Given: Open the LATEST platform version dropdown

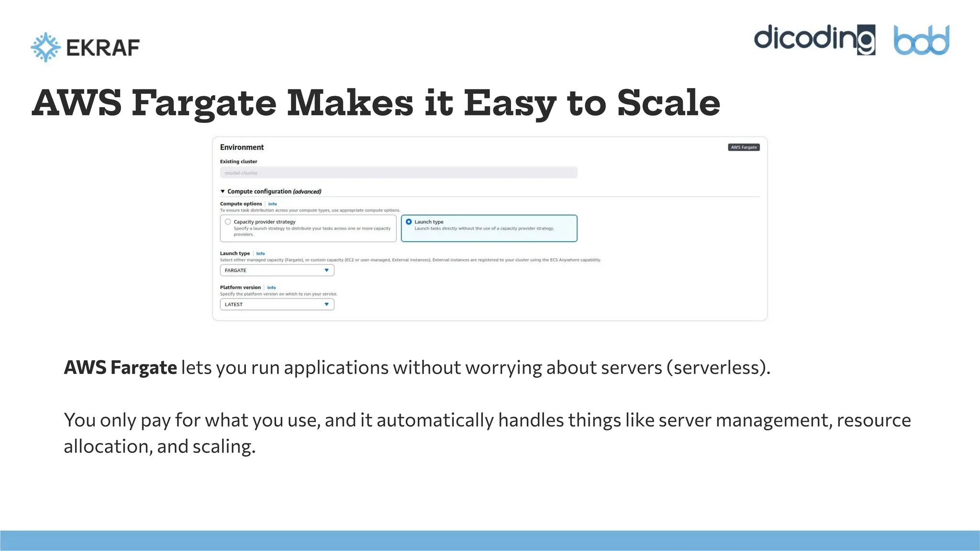Looking at the screenshot, I should pyautogui.click(x=277, y=304).
